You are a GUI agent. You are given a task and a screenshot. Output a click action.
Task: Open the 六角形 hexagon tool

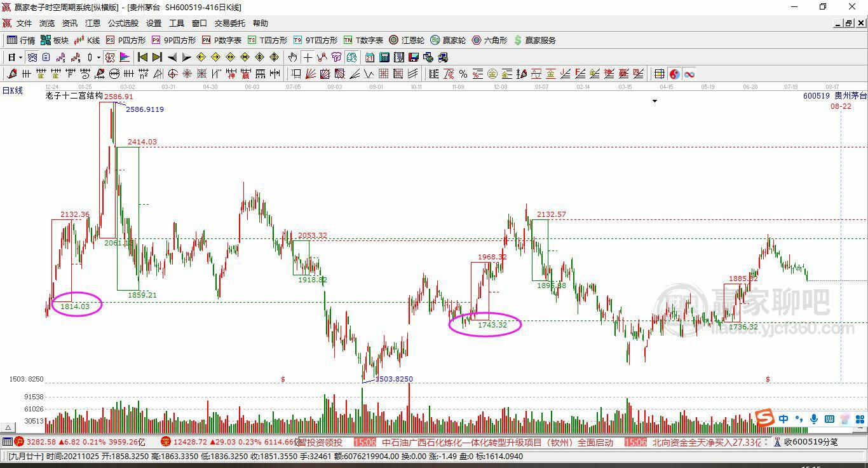click(x=489, y=40)
